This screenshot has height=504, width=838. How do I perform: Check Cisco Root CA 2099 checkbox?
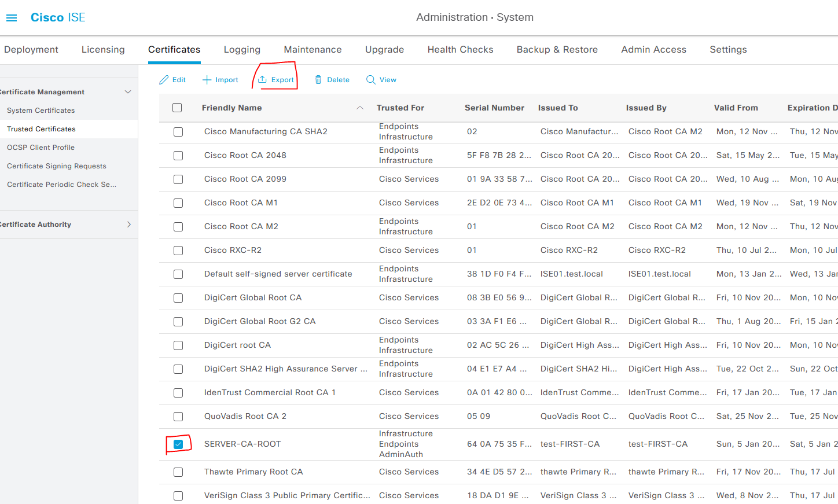178,179
